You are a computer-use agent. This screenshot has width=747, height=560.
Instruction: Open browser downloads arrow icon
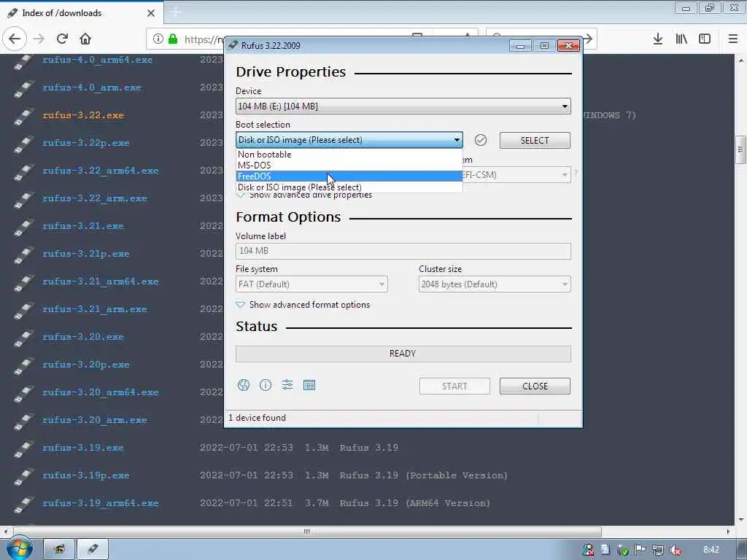(x=657, y=39)
